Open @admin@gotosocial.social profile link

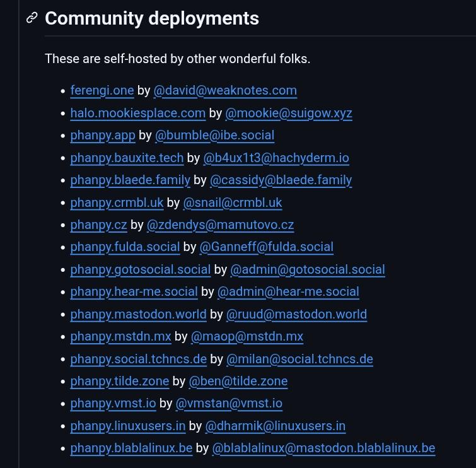(x=307, y=269)
